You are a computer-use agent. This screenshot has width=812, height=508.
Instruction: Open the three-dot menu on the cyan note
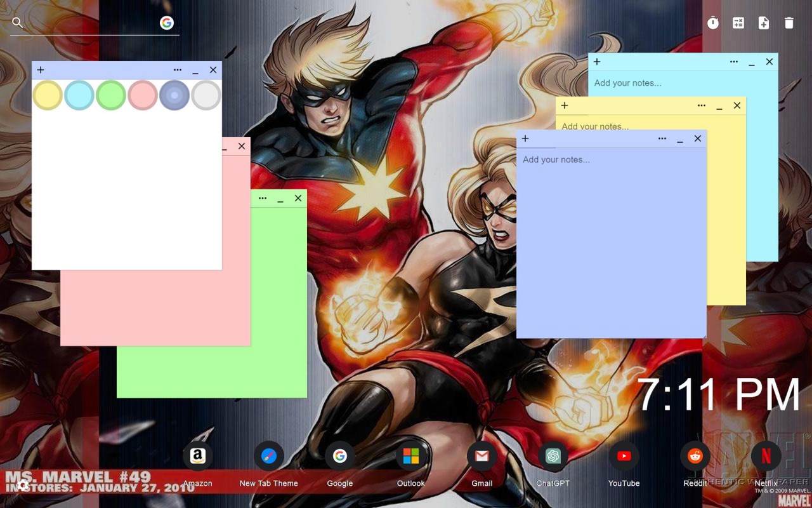(734, 62)
